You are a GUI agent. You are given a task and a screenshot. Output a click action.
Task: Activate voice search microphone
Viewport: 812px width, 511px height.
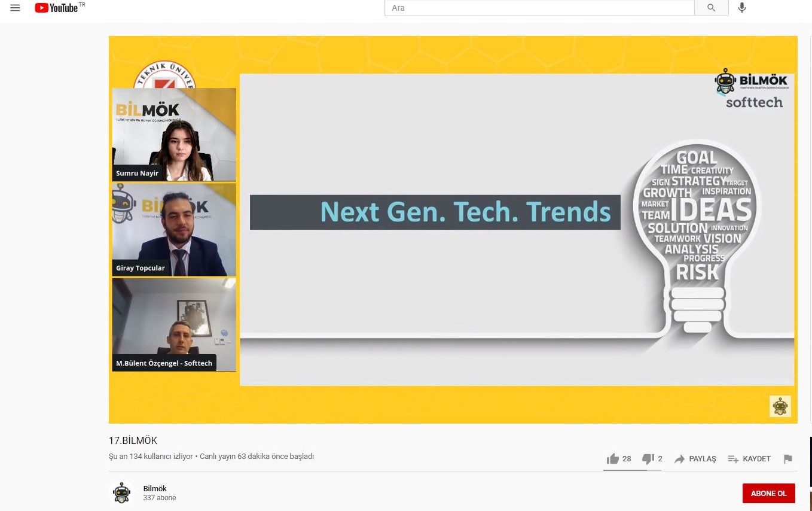(741, 8)
